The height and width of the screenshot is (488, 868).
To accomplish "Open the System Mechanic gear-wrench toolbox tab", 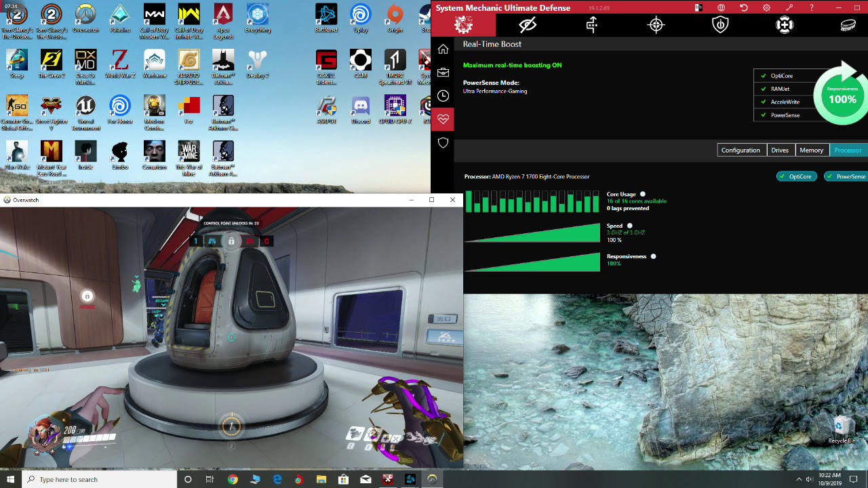I will 464,25.
